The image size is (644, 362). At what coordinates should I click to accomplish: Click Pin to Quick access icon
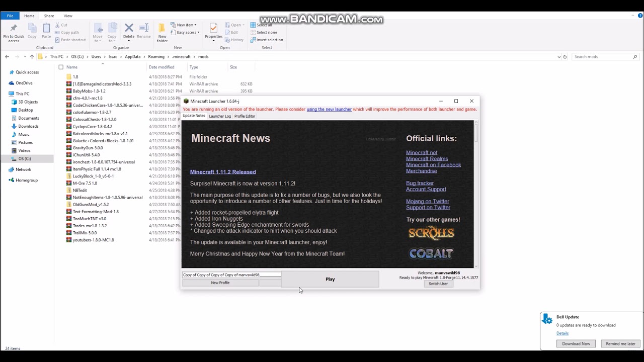pos(14,28)
